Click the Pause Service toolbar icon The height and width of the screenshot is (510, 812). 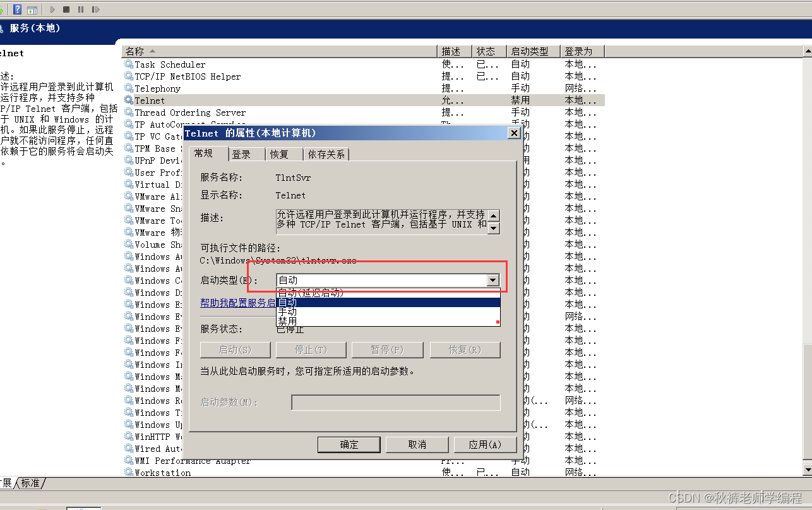pos(81,9)
